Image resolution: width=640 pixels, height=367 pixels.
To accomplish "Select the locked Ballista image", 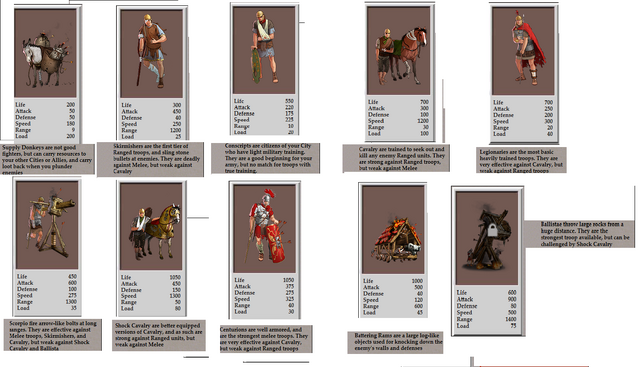I will 487,238.
